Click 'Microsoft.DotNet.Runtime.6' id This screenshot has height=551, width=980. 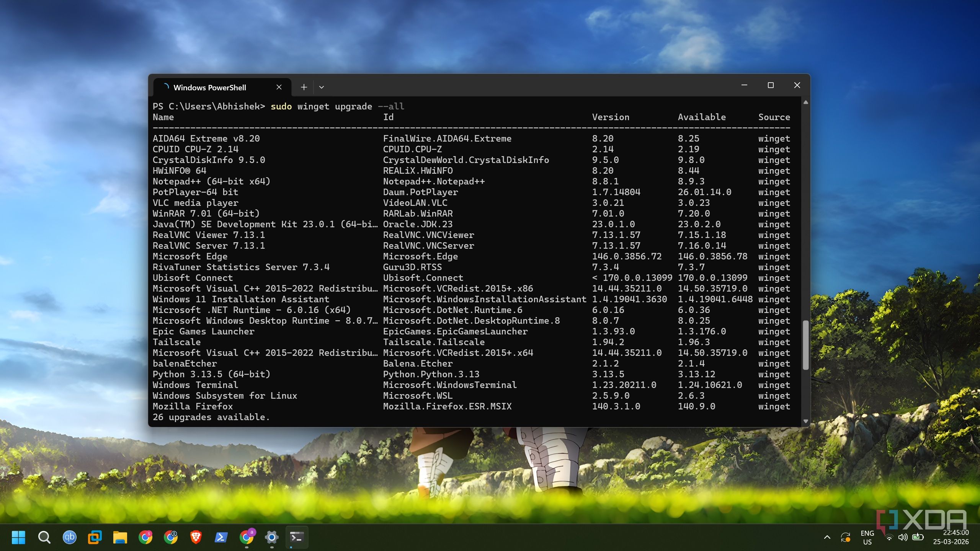452,310
